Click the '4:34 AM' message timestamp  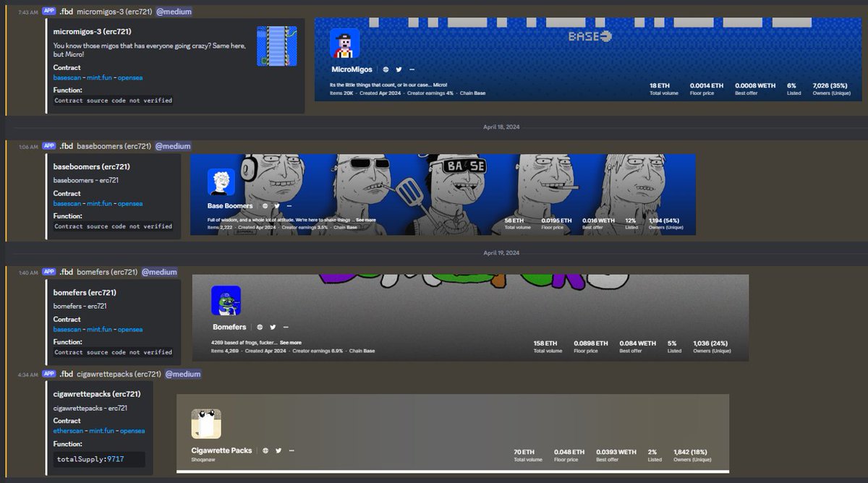tap(27, 375)
